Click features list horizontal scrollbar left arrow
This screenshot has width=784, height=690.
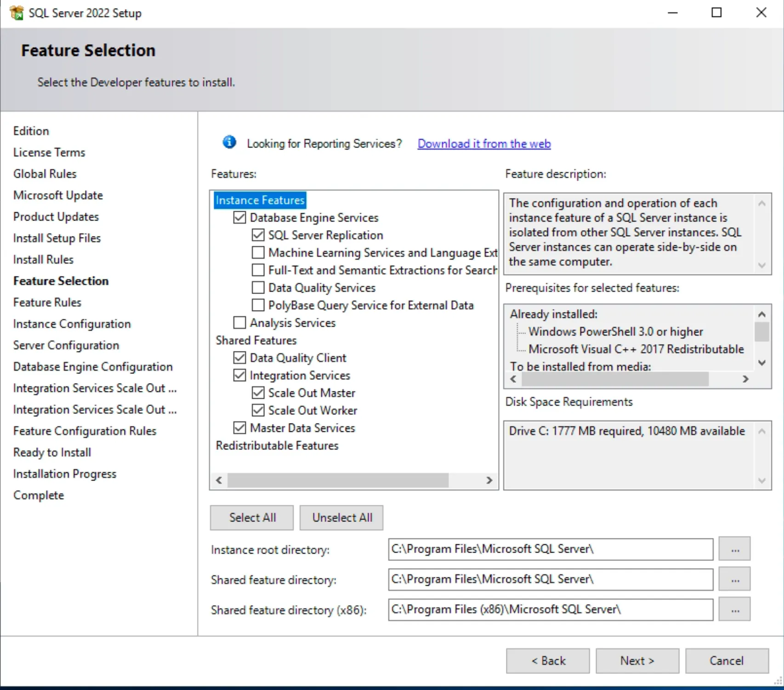click(219, 481)
